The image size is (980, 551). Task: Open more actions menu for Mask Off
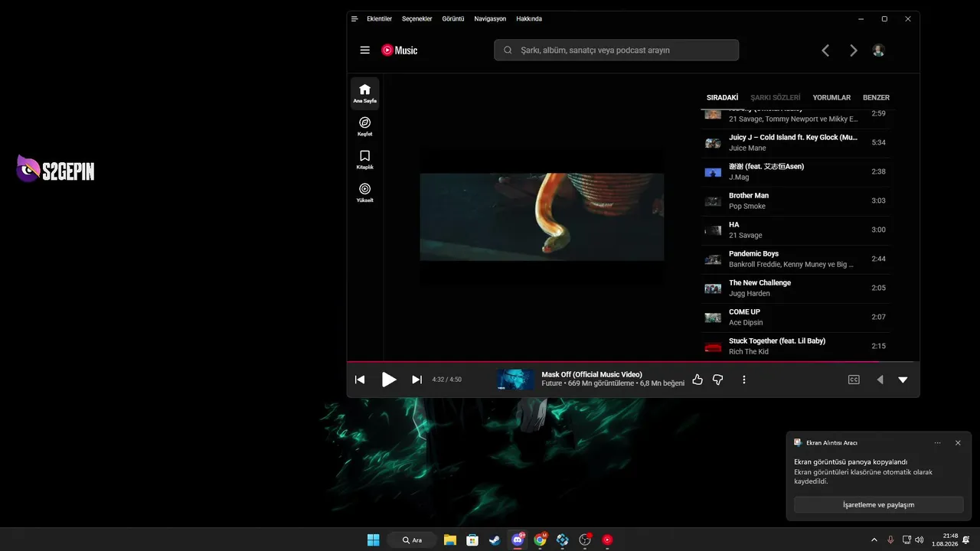click(x=743, y=380)
